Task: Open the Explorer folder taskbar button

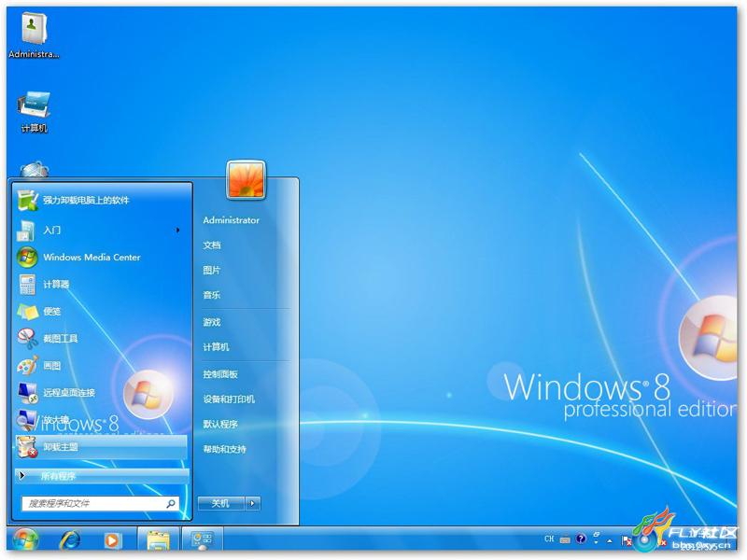Action: (x=158, y=540)
